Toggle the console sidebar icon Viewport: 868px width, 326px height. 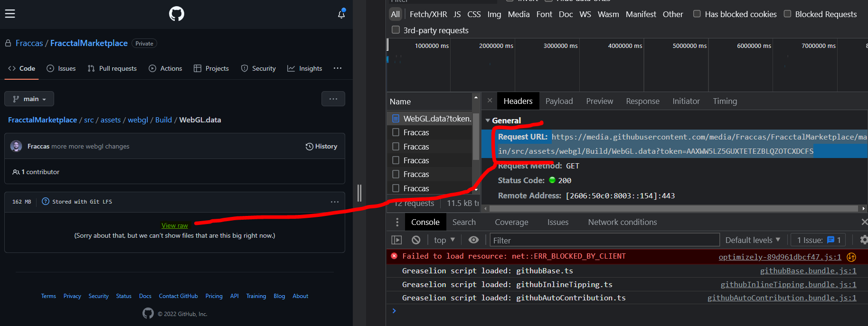tap(396, 240)
